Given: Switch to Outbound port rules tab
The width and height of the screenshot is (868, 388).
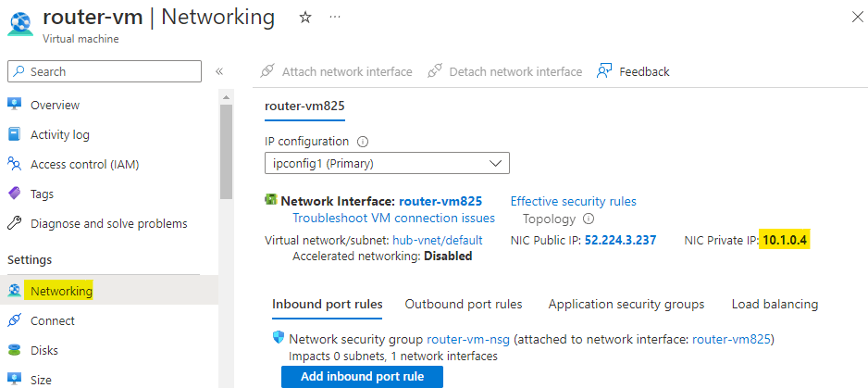Looking at the screenshot, I should click(463, 304).
